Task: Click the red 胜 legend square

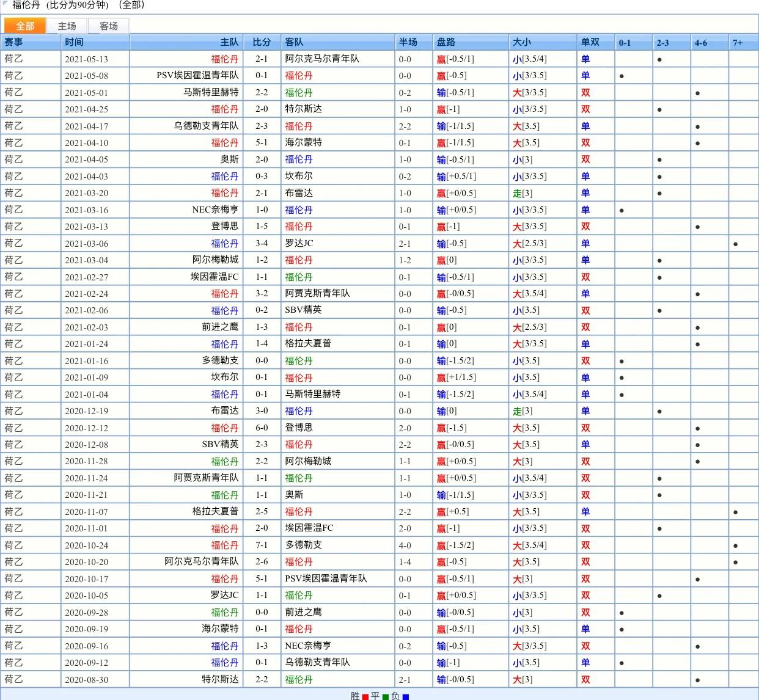Action: (366, 696)
